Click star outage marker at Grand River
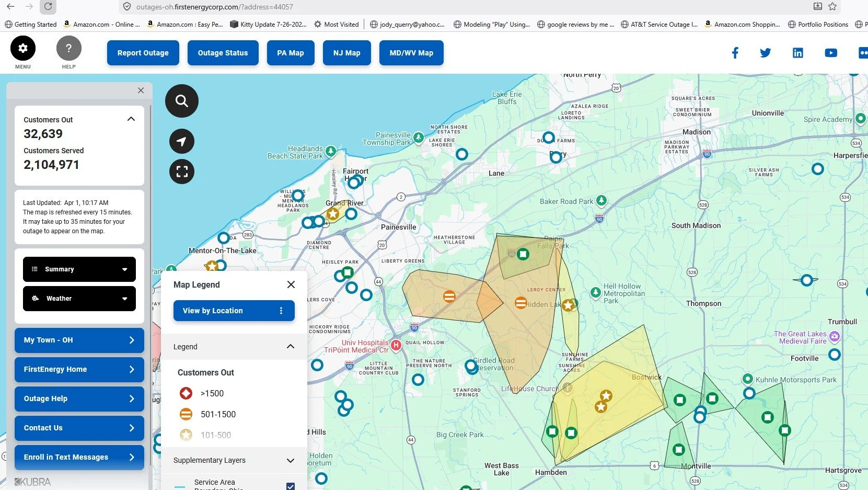868x490 pixels. [333, 214]
